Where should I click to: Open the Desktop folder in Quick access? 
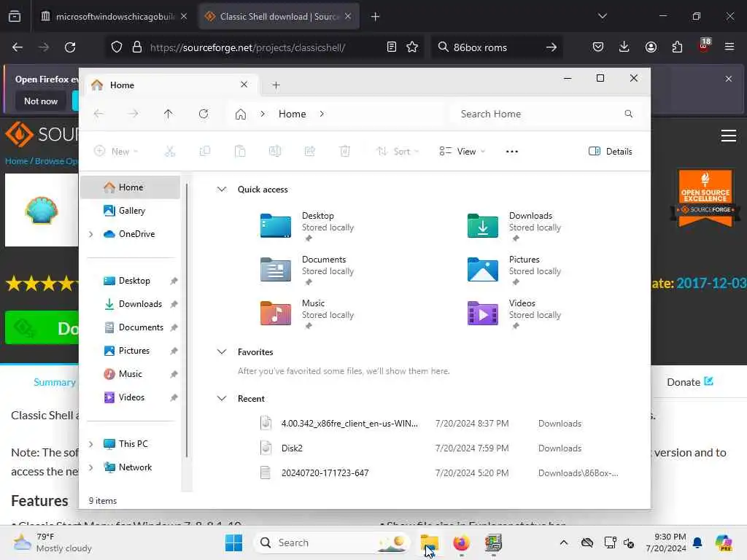click(x=307, y=225)
